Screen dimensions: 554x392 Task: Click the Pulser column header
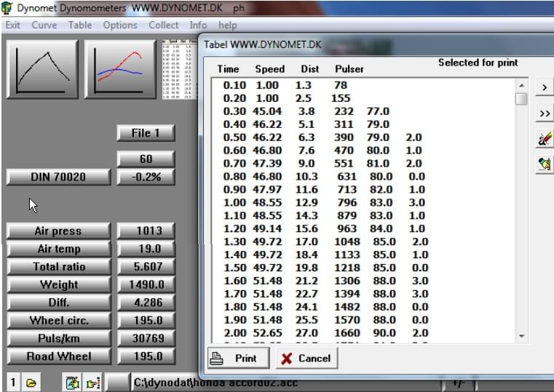pyautogui.click(x=349, y=69)
